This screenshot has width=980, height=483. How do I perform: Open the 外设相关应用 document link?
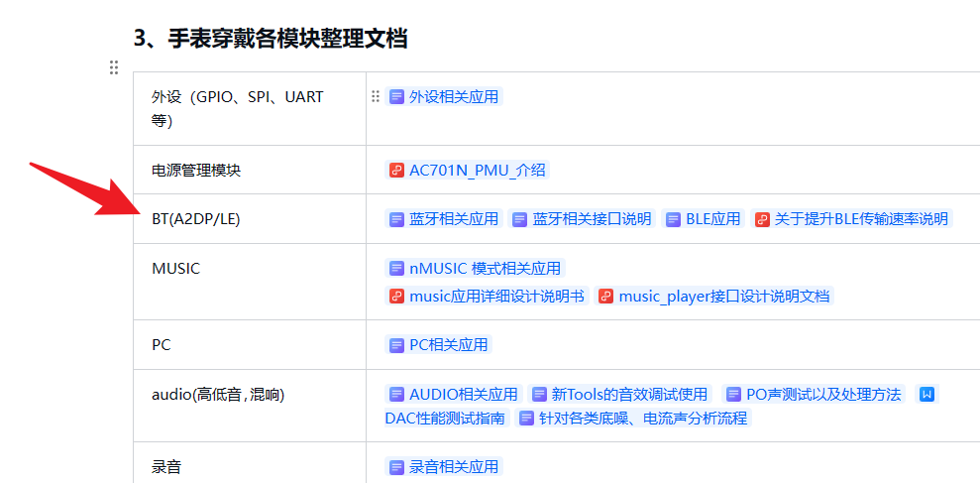454,97
